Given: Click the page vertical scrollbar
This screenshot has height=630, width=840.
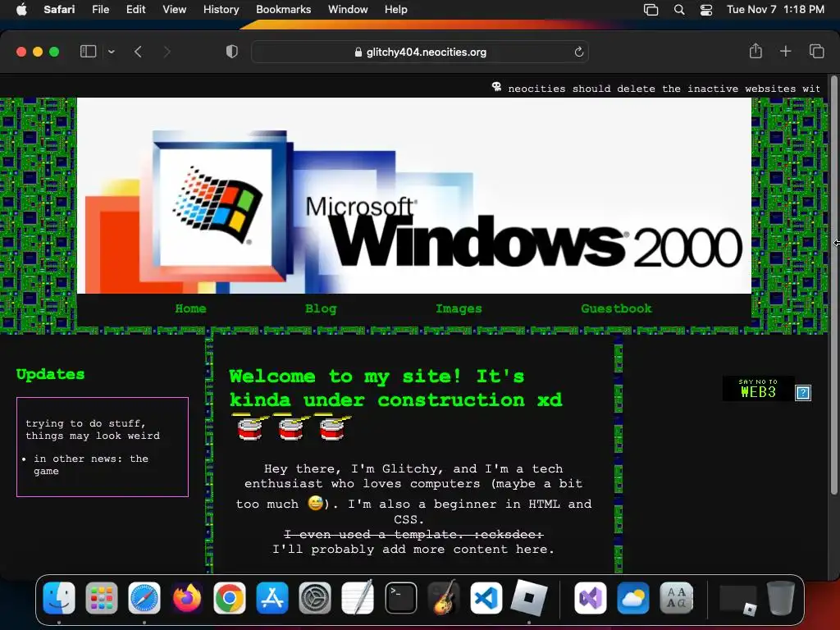Looking at the screenshot, I should point(833,284).
